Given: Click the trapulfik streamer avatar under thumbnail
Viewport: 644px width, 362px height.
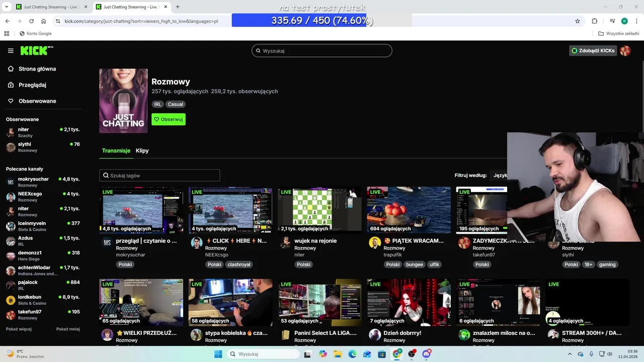Looking at the screenshot, I should point(375,243).
